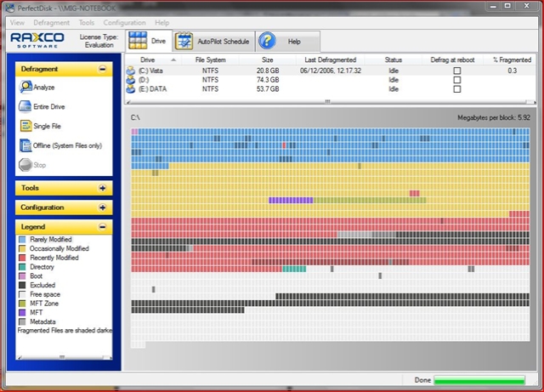Click the Single File defragment icon
The height and width of the screenshot is (392, 544).
25,126
